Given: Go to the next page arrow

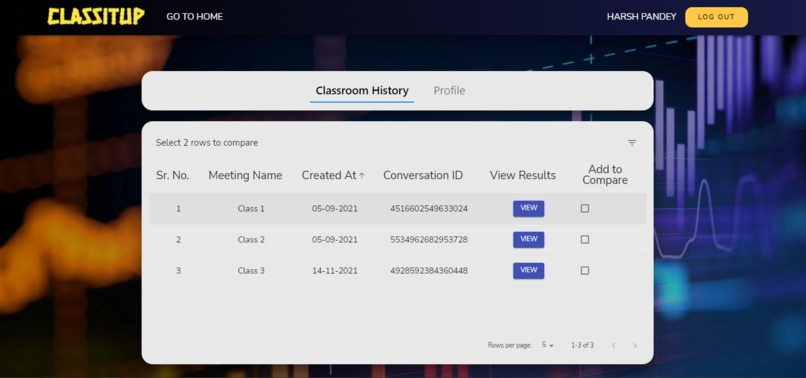Looking at the screenshot, I should coord(635,346).
